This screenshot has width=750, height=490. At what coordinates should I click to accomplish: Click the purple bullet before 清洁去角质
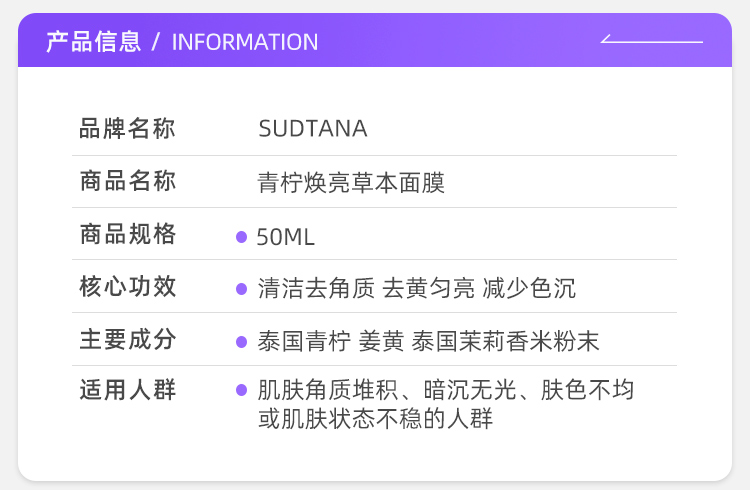click(241, 289)
